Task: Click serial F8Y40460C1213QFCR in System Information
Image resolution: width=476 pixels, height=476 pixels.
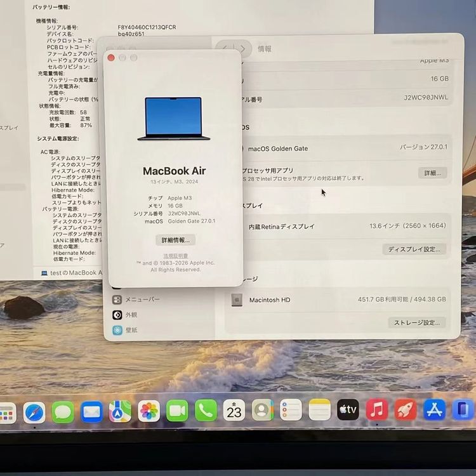Action: pos(147,27)
